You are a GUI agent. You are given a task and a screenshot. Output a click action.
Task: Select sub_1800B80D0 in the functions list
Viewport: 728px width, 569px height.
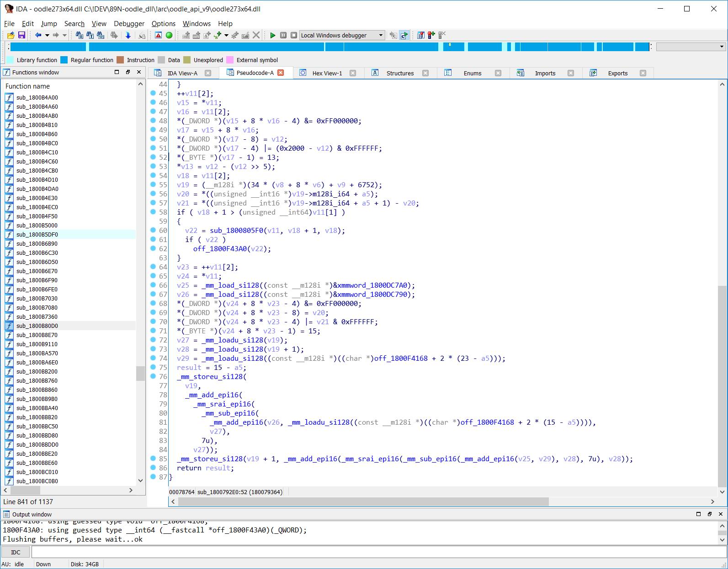pos(37,326)
